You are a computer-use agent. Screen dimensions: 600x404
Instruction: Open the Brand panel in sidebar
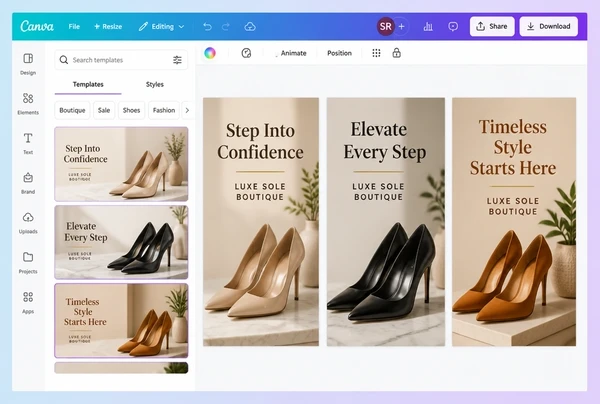pos(28,183)
